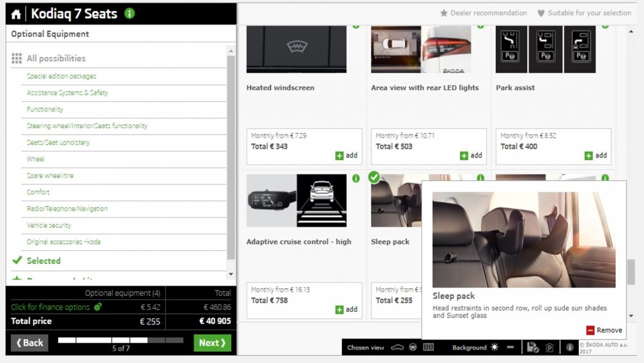Open info icon on card beside Sleep pack
The image size is (644, 363).
click(605, 178)
